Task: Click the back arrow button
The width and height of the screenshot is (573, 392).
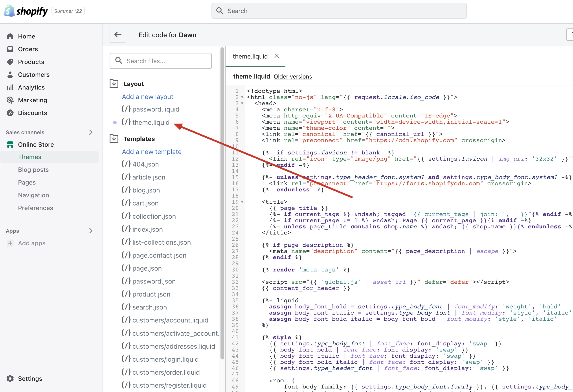Action: (x=118, y=35)
